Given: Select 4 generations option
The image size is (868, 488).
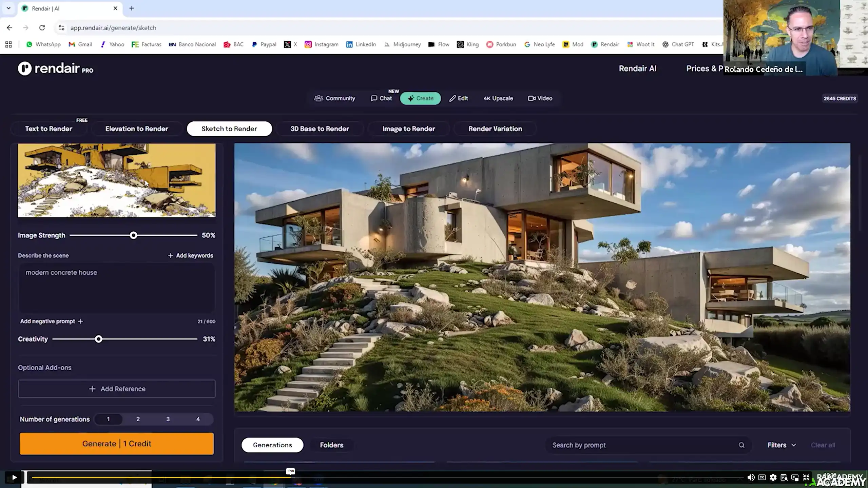Looking at the screenshot, I should [198, 419].
